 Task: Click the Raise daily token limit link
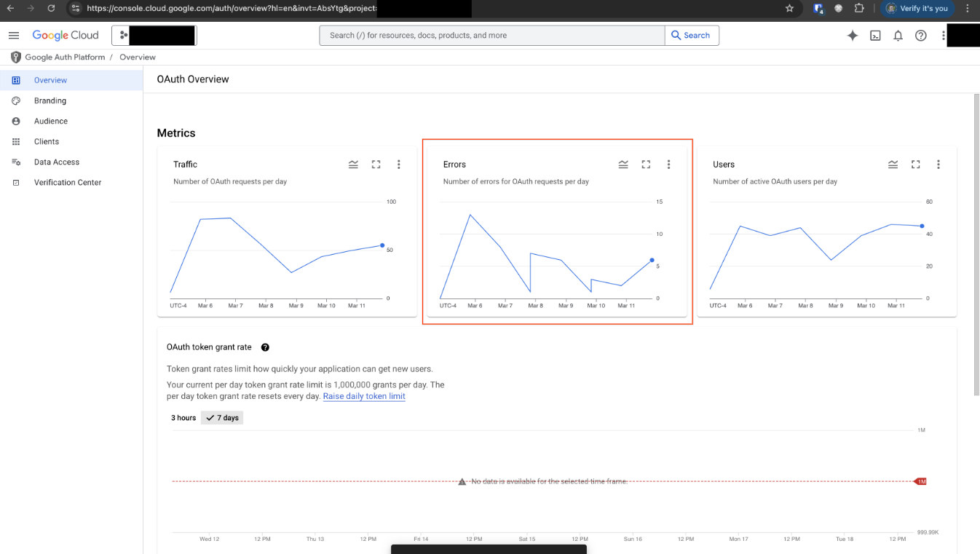[x=364, y=397]
